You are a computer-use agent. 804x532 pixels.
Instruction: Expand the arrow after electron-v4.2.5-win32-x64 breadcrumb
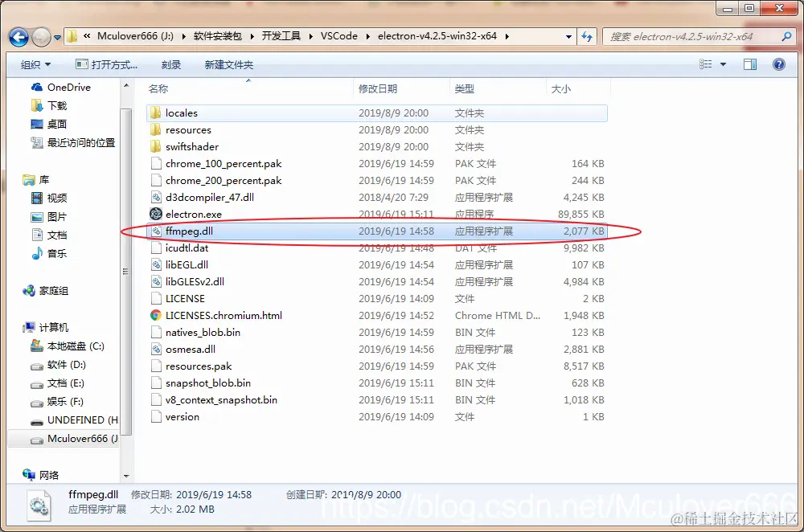pyautogui.click(x=507, y=36)
